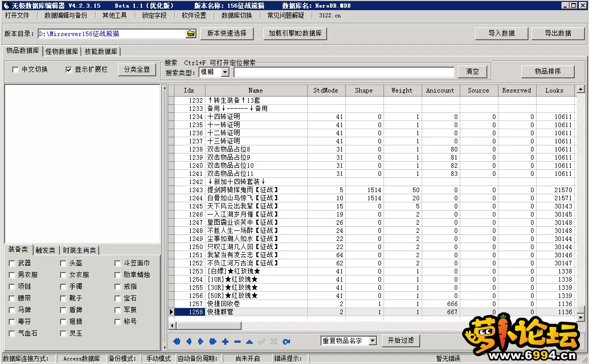The image size is (589, 364).
Task: Open the 打开文件 menu
Action: 17,15
